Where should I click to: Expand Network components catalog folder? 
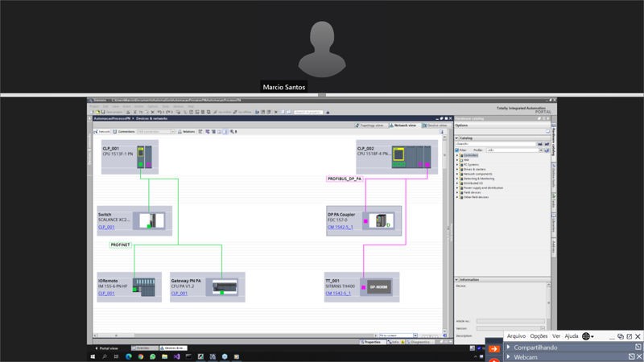pyautogui.click(x=457, y=174)
